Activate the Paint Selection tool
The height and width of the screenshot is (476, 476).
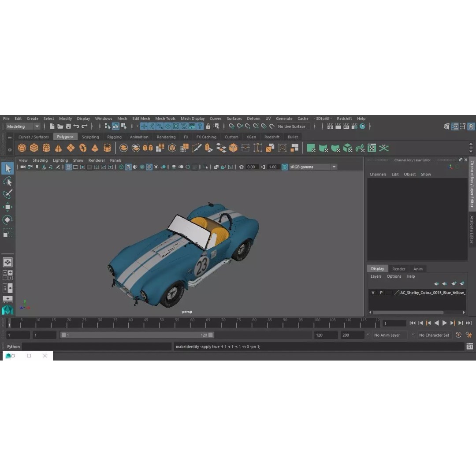(7, 194)
